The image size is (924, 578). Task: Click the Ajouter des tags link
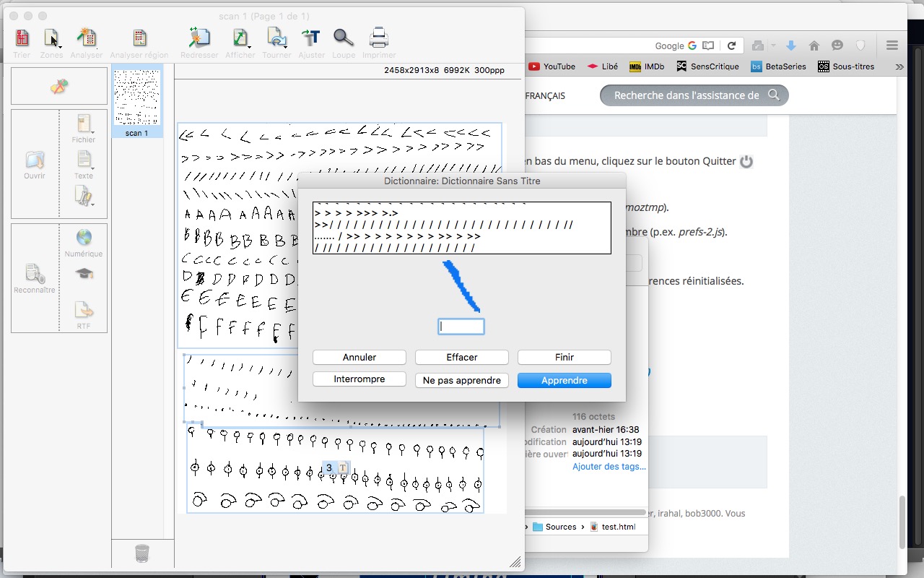click(x=609, y=467)
